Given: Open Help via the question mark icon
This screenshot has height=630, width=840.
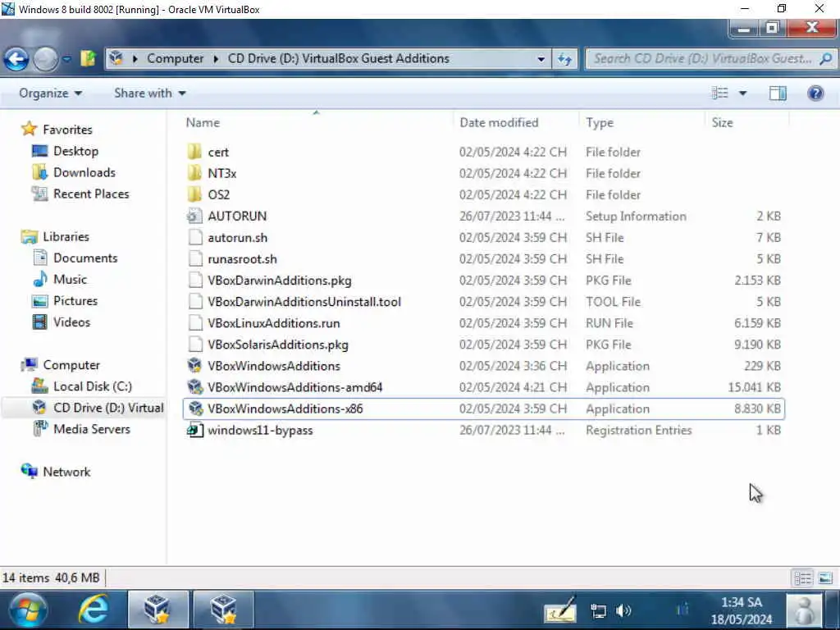Looking at the screenshot, I should 815,94.
